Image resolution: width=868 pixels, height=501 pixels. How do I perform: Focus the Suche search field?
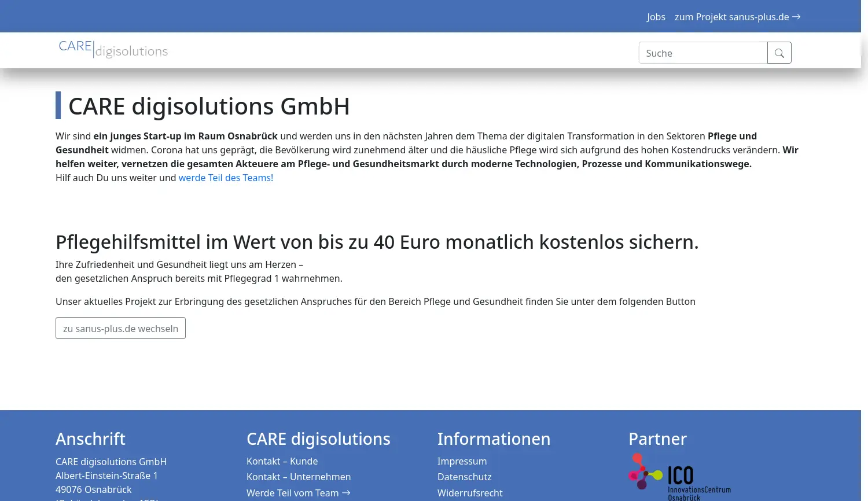click(703, 53)
